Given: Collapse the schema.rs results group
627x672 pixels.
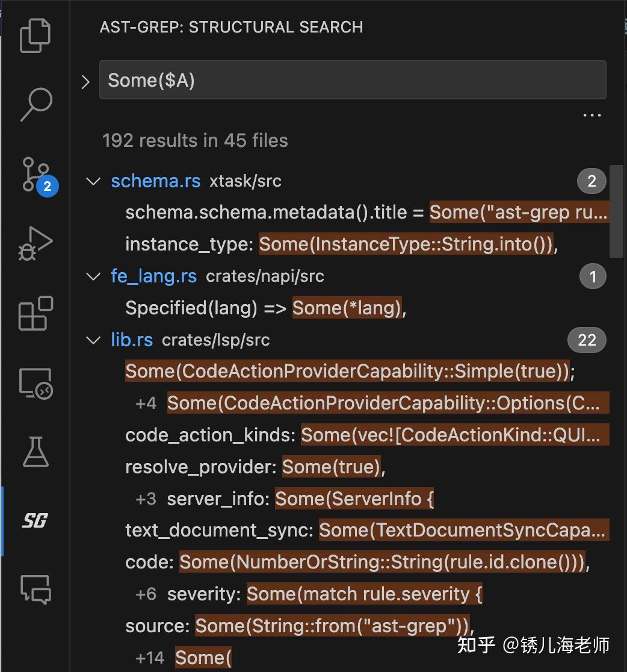Looking at the screenshot, I should pos(93,181).
